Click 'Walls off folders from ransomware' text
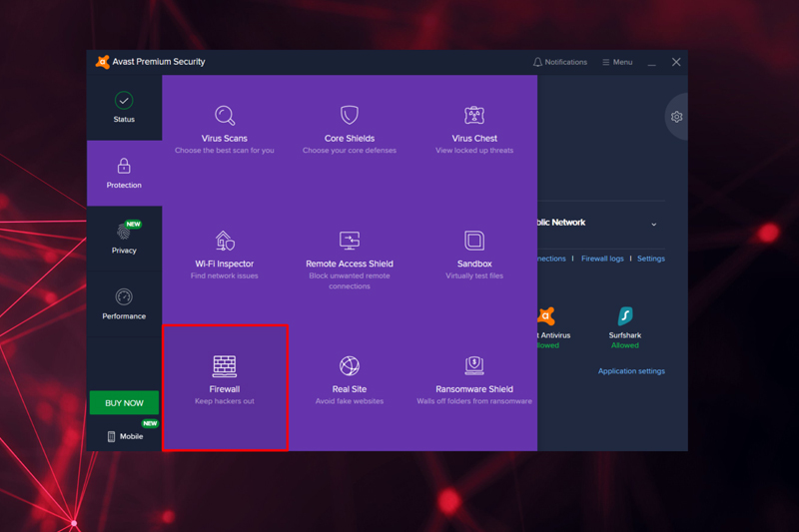Image resolution: width=799 pixels, height=532 pixels. 474,401
